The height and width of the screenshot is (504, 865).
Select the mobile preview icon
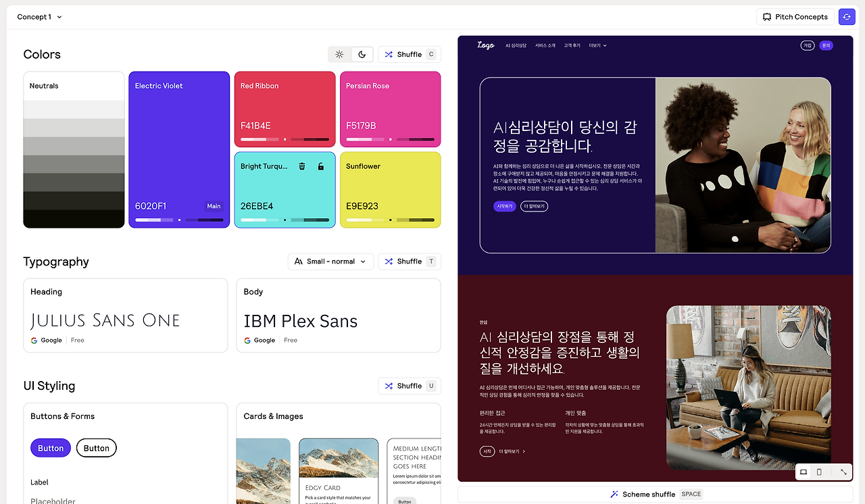pyautogui.click(x=819, y=472)
